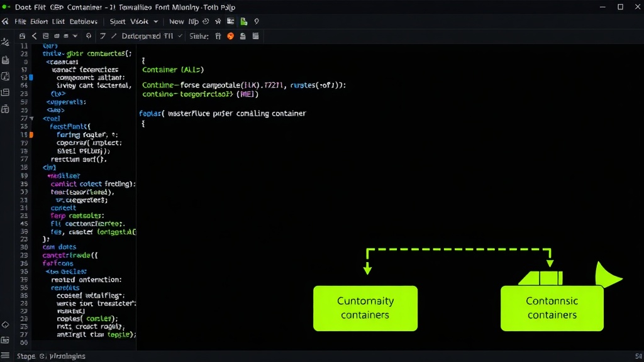Click the save disk icon in toolbar
This screenshot has height=362, width=644.
point(243,36)
